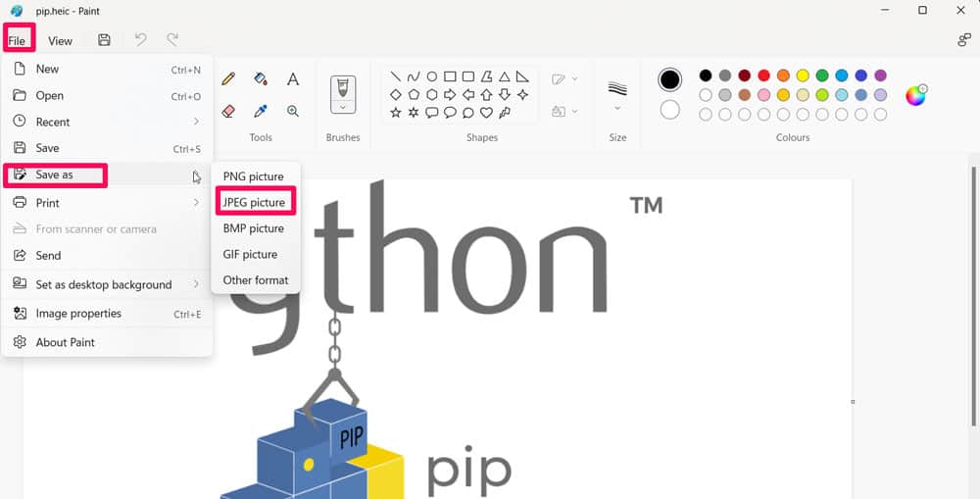Screen dimensions: 980x499
Task: Pick the yellow colour swatch
Action: click(803, 75)
